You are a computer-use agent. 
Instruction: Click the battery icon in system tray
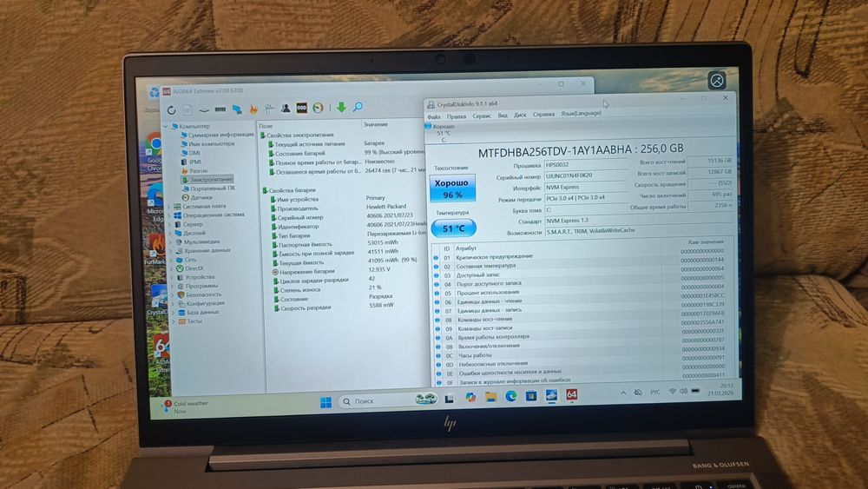click(696, 391)
